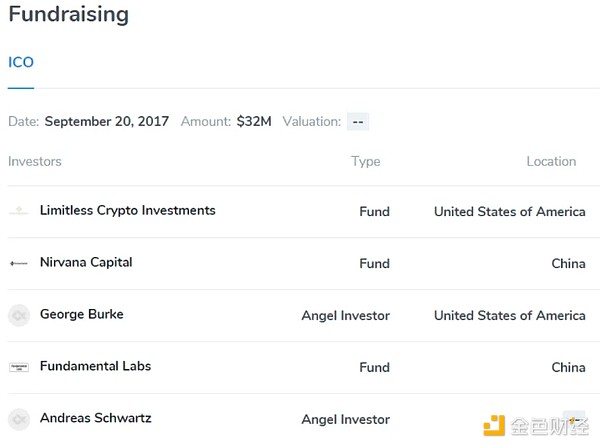Viewport: 600px width, 447px height.
Task: Open George Burke investor profile
Action: point(82,315)
